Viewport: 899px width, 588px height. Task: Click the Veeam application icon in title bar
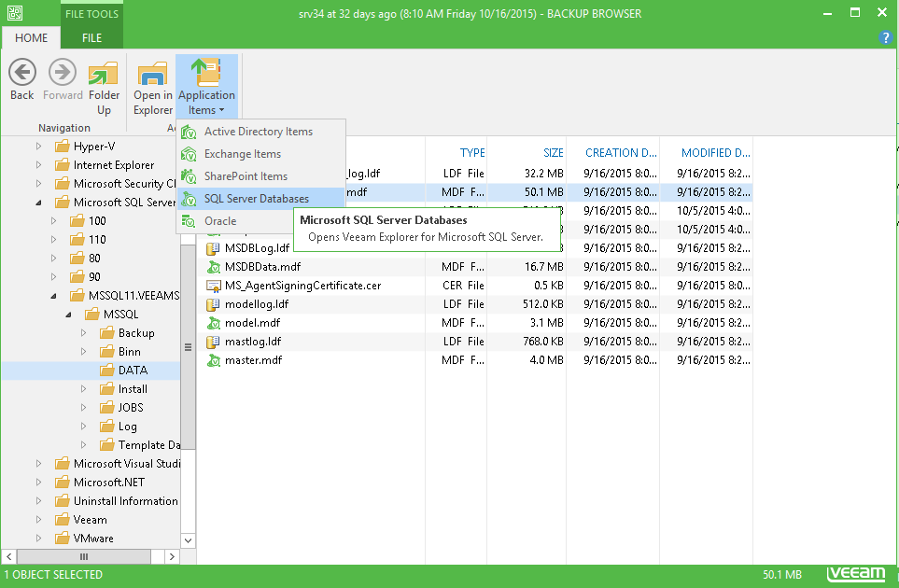coord(14,13)
